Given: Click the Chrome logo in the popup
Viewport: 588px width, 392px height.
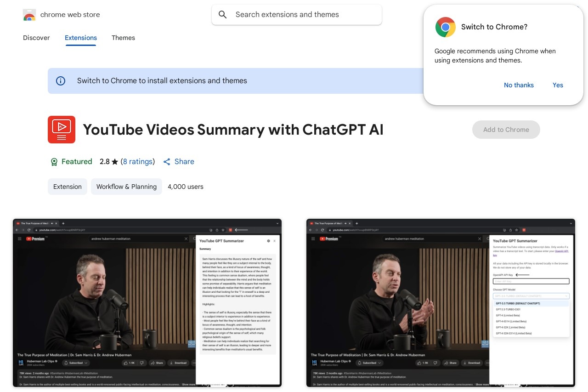Looking at the screenshot, I should click(446, 27).
